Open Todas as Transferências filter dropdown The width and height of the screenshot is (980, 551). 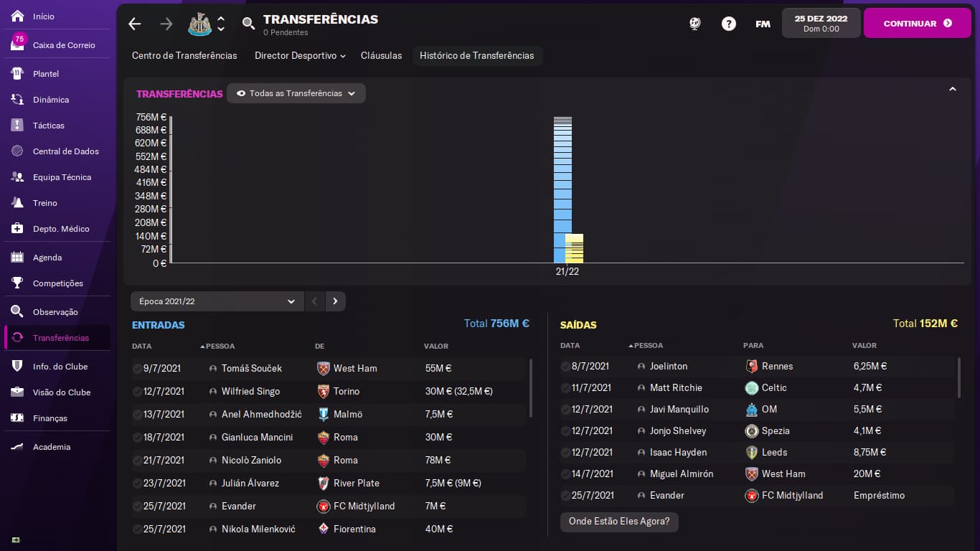tap(296, 93)
